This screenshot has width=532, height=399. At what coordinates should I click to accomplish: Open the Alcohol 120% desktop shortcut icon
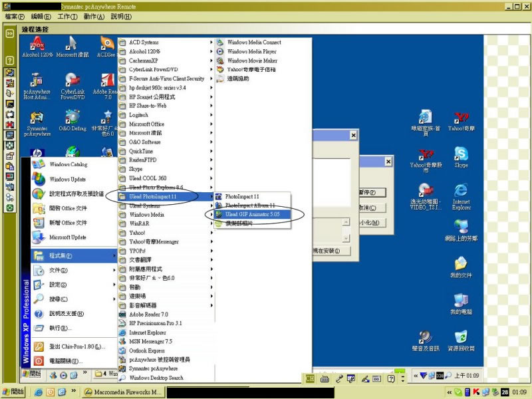(x=37, y=47)
